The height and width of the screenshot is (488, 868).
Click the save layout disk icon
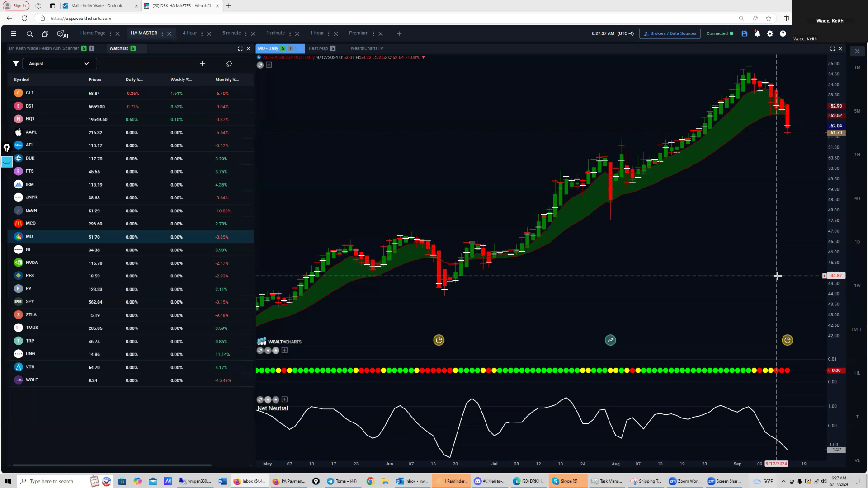(x=744, y=33)
